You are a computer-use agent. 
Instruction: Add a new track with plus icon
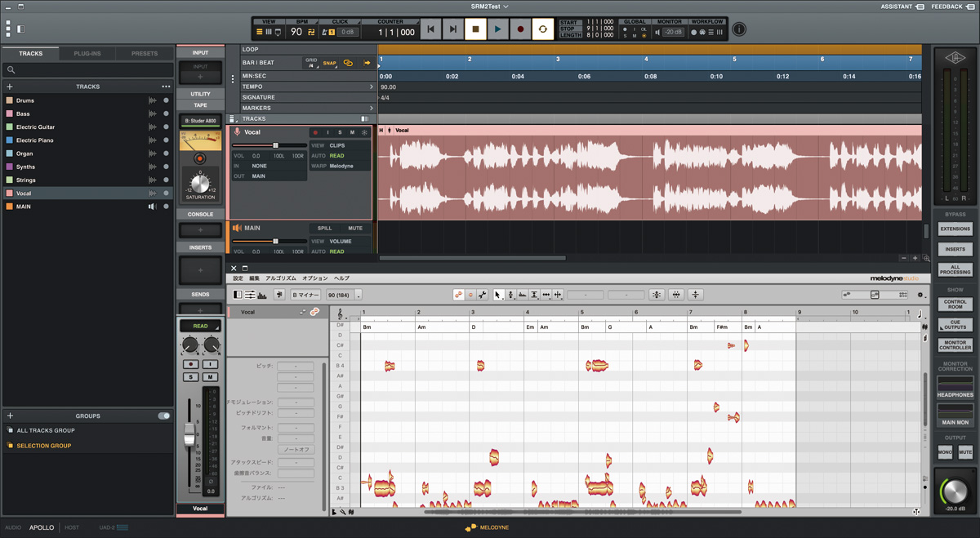point(10,87)
